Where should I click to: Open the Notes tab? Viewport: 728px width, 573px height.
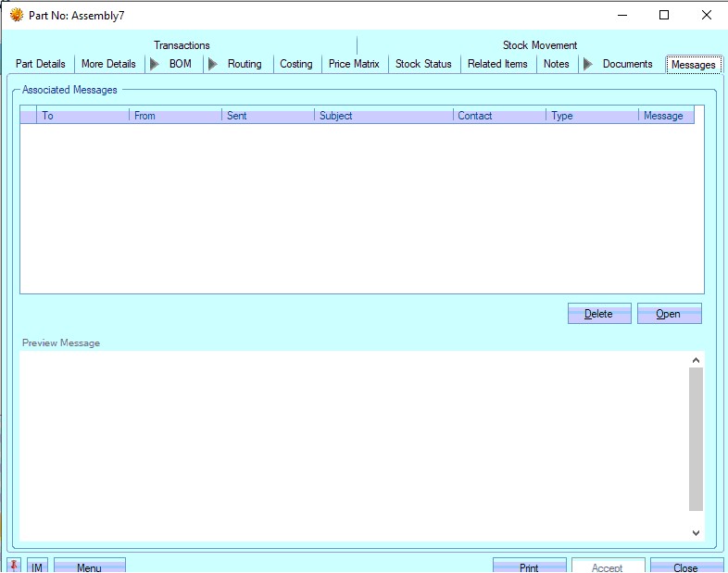point(557,64)
